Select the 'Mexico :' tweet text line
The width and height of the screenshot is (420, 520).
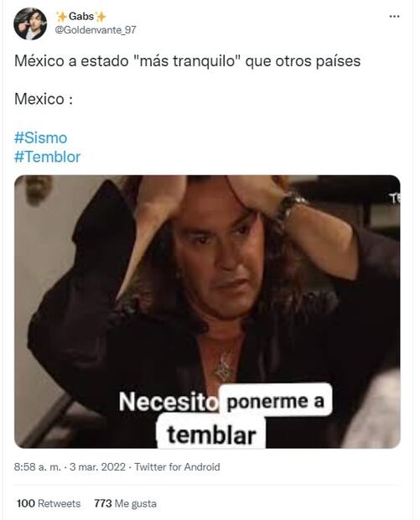[x=44, y=99]
